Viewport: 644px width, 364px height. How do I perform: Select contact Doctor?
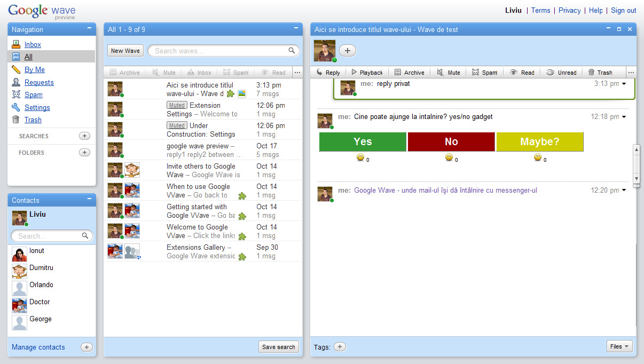(52, 305)
